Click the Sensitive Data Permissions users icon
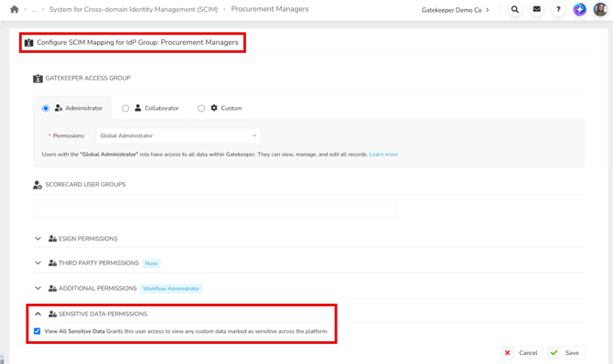The width and height of the screenshot is (613, 364). [52, 314]
